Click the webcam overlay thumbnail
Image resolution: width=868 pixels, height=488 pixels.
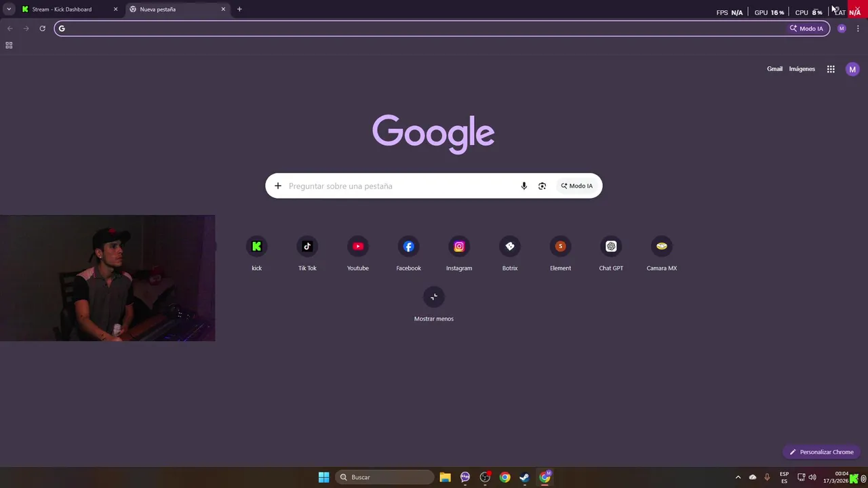[107, 278]
